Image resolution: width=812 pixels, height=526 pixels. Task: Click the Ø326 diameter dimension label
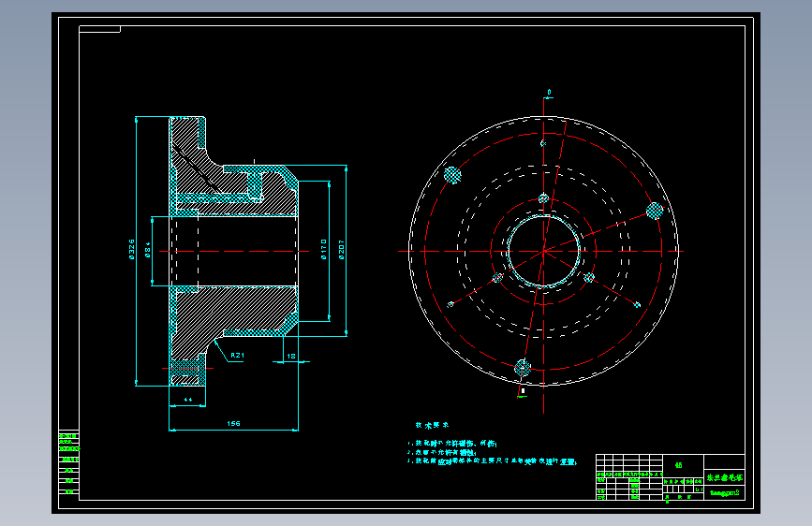pos(131,249)
